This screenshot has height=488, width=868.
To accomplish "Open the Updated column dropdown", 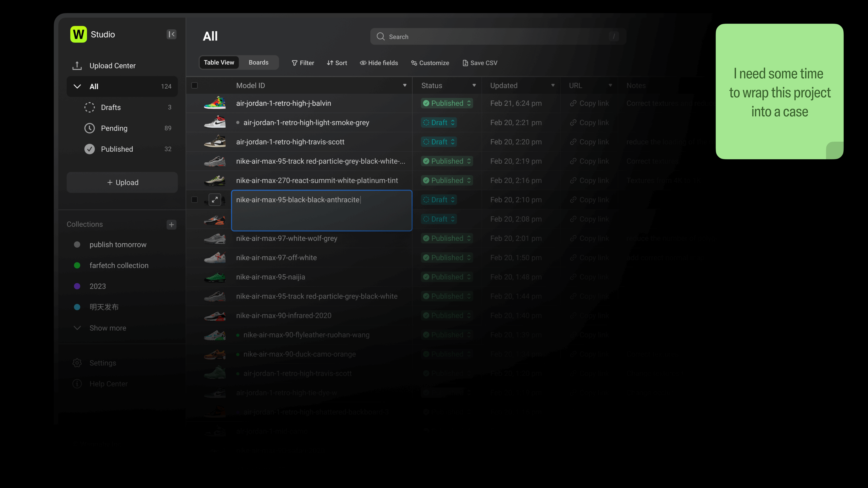I will pos(553,86).
